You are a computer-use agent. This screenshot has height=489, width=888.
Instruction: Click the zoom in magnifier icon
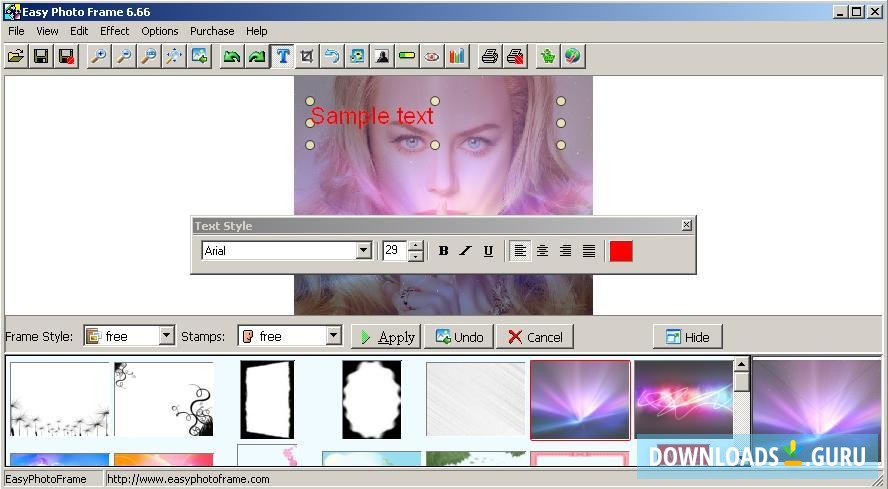coord(98,56)
